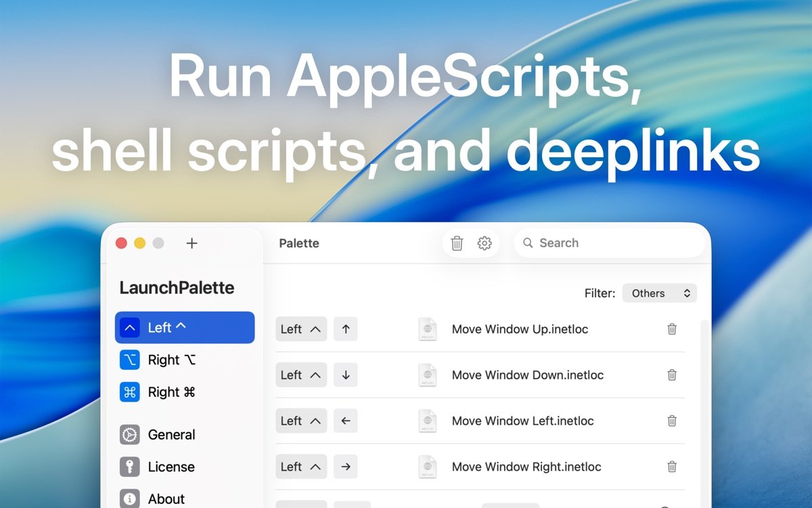Click the down arrow key shortcut button
812x508 pixels.
coord(346,375)
